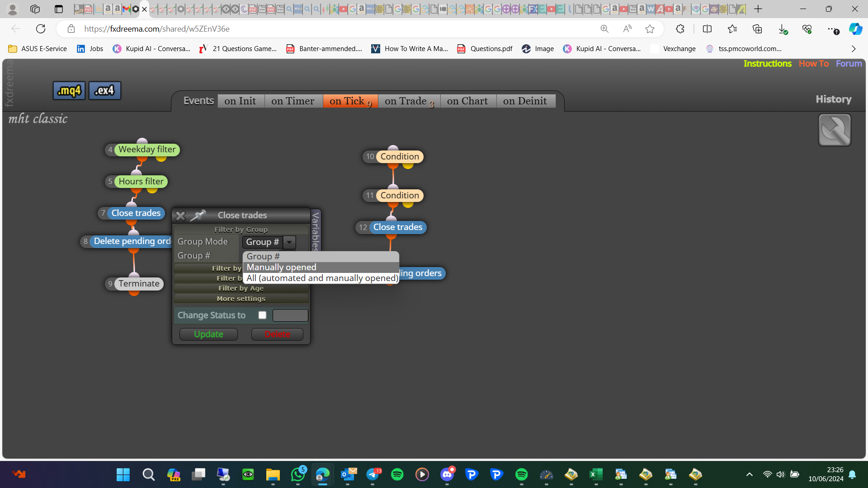Add this page to favorites star
The height and width of the screenshot is (488, 868).
(x=650, y=29)
